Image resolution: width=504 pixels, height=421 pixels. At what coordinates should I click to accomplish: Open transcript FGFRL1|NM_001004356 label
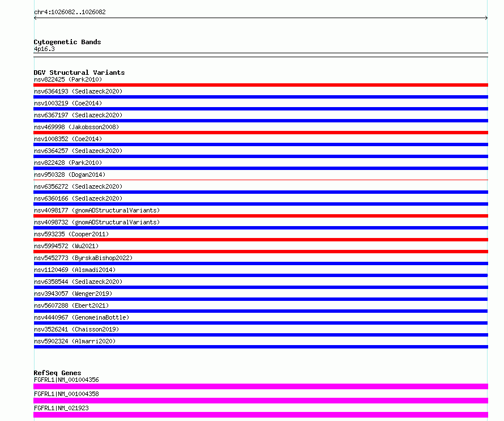(x=66, y=380)
